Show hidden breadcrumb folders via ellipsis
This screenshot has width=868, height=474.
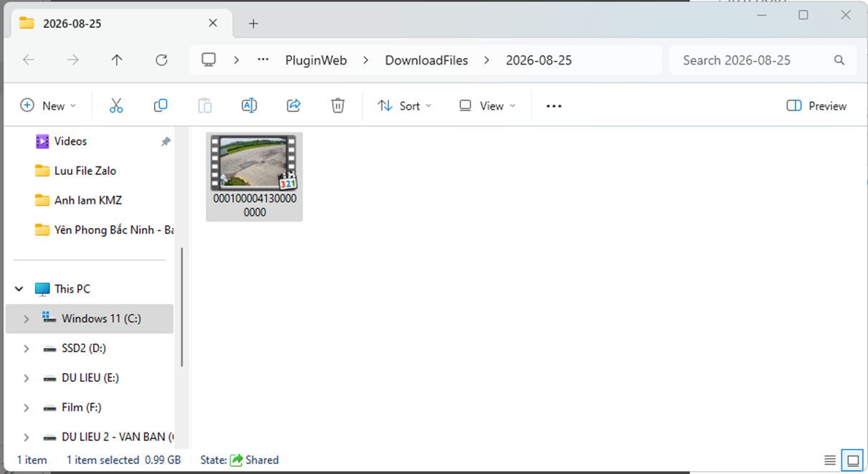(263, 60)
